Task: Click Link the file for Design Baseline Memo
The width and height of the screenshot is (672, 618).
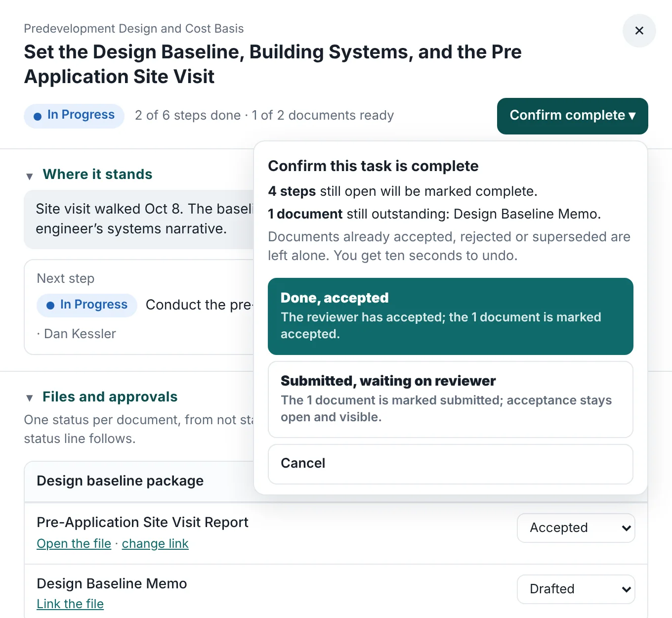Action: click(70, 604)
